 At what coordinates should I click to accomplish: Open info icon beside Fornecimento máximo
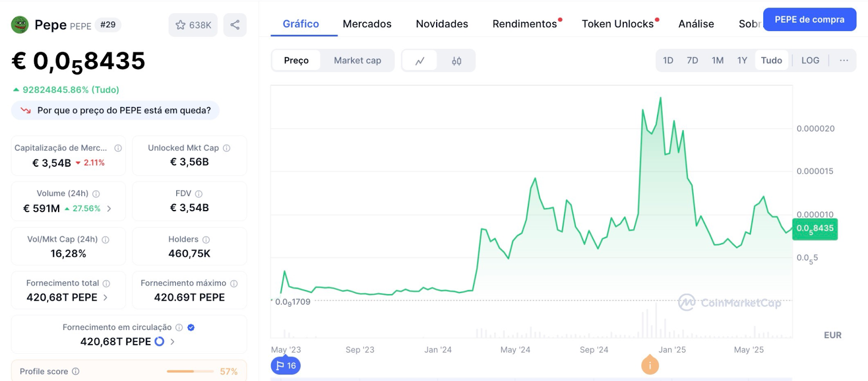[234, 283]
